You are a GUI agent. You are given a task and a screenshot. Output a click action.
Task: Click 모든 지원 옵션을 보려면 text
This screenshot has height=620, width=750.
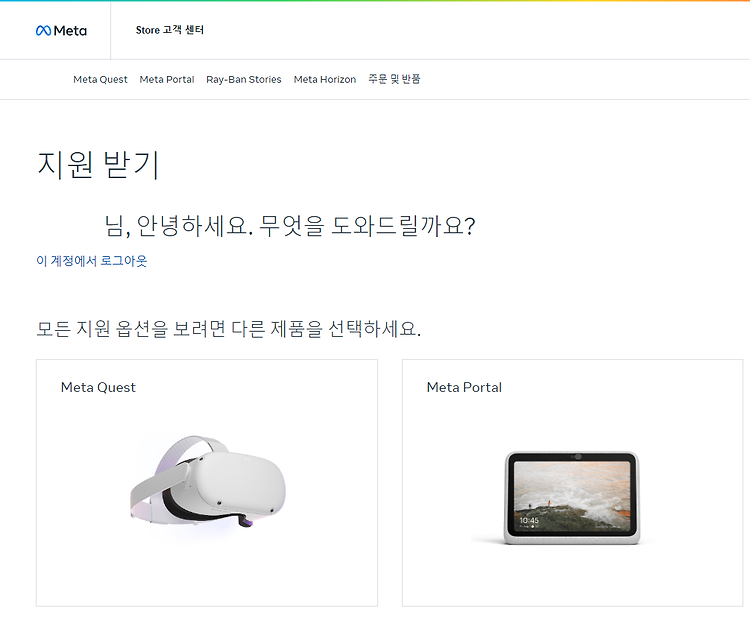click(130, 329)
